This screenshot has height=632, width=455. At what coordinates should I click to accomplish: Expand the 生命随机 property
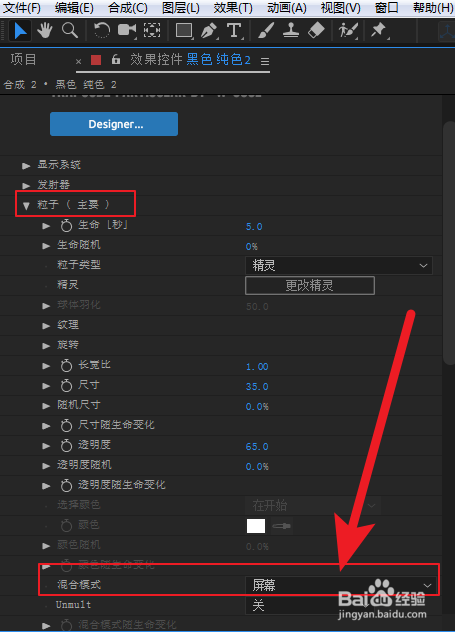46,246
